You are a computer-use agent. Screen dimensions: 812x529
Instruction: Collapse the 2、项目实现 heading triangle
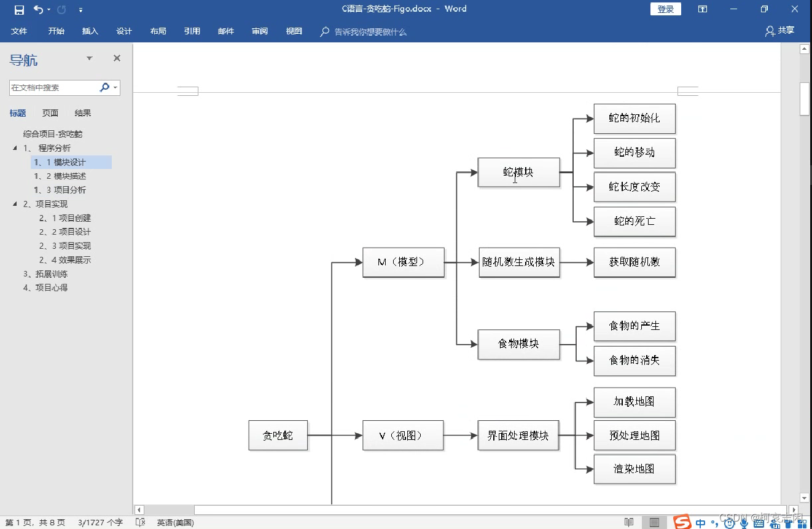pyautogui.click(x=15, y=204)
